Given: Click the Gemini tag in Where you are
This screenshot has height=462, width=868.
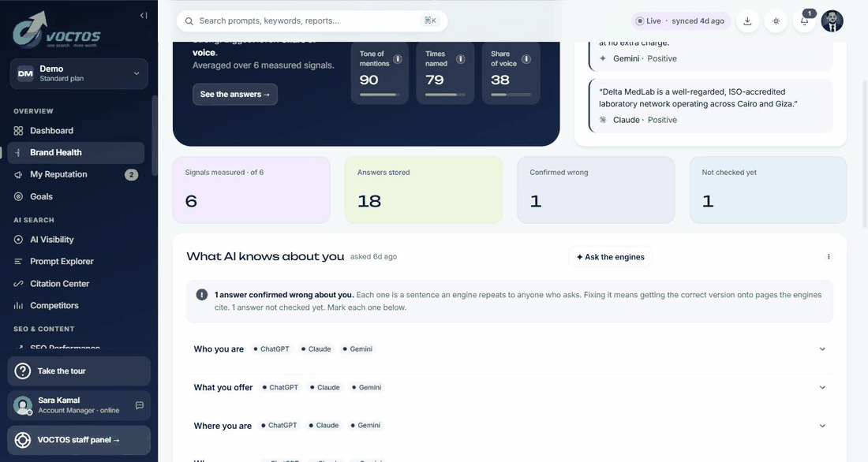Looking at the screenshot, I should click(x=365, y=426).
